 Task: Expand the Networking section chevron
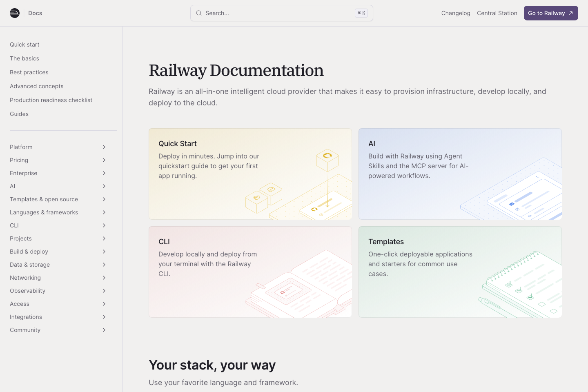tap(104, 278)
